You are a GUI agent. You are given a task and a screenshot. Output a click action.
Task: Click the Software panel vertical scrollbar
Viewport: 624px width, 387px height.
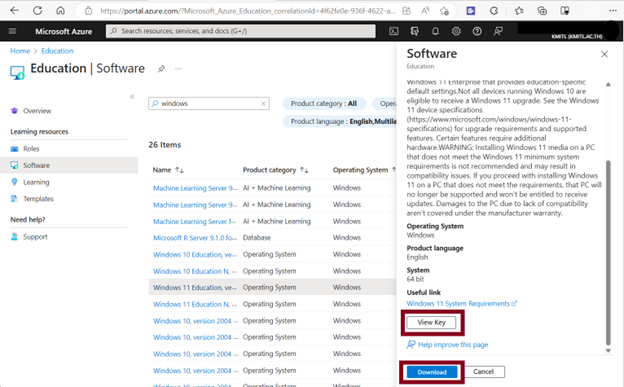coord(608,252)
